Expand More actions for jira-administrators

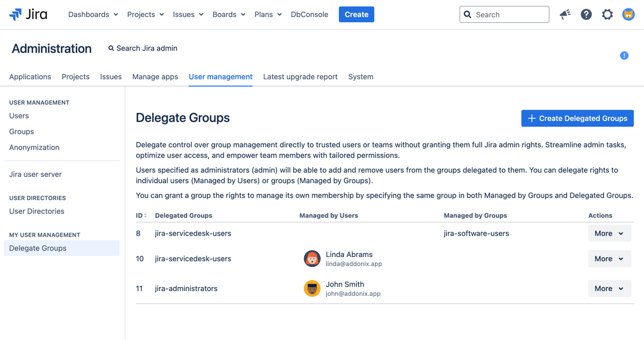point(609,288)
